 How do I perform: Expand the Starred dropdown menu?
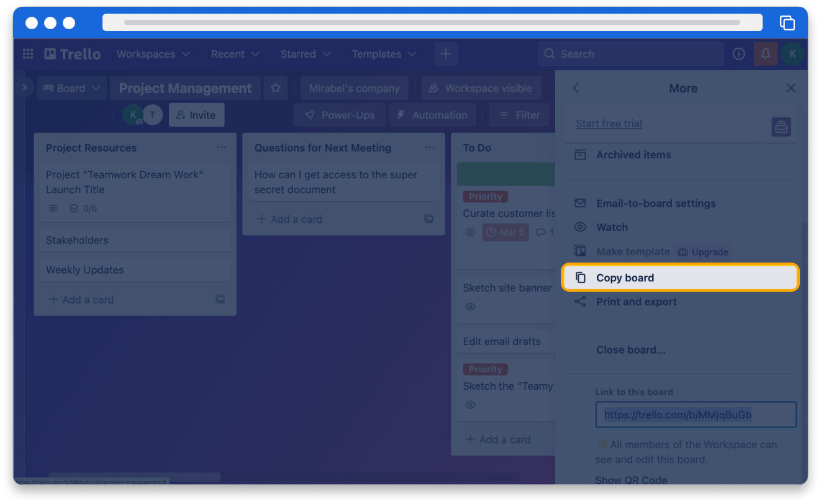(306, 54)
